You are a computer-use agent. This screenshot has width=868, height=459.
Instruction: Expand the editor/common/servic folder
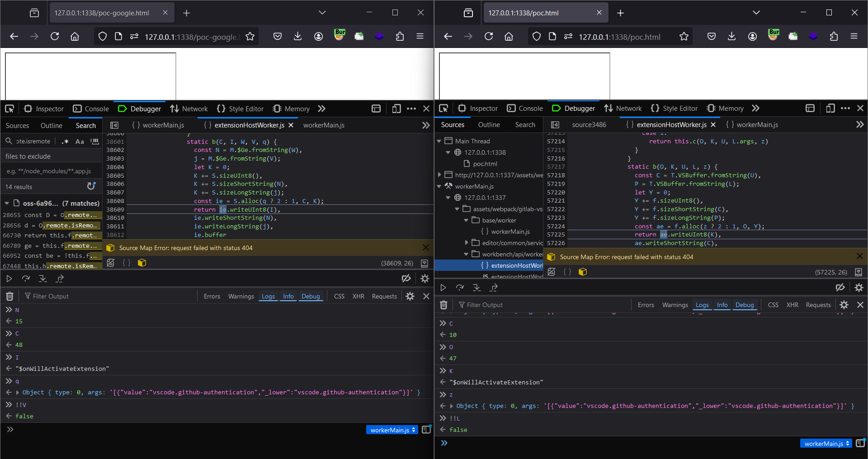point(466,243)
